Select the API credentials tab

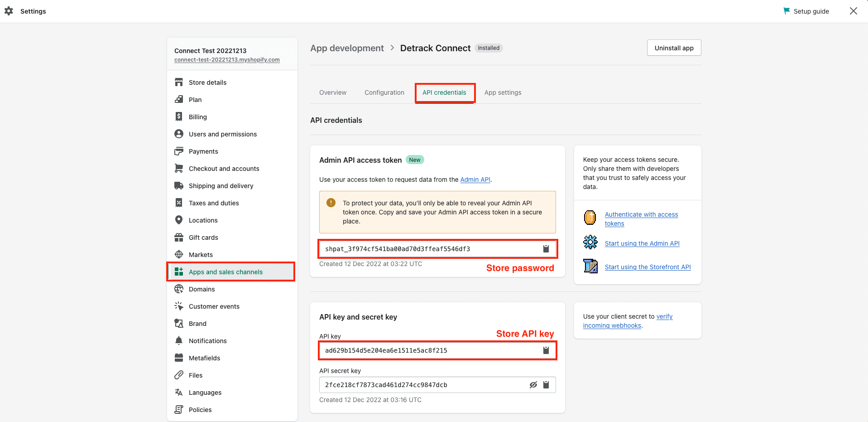pos(444,92)
